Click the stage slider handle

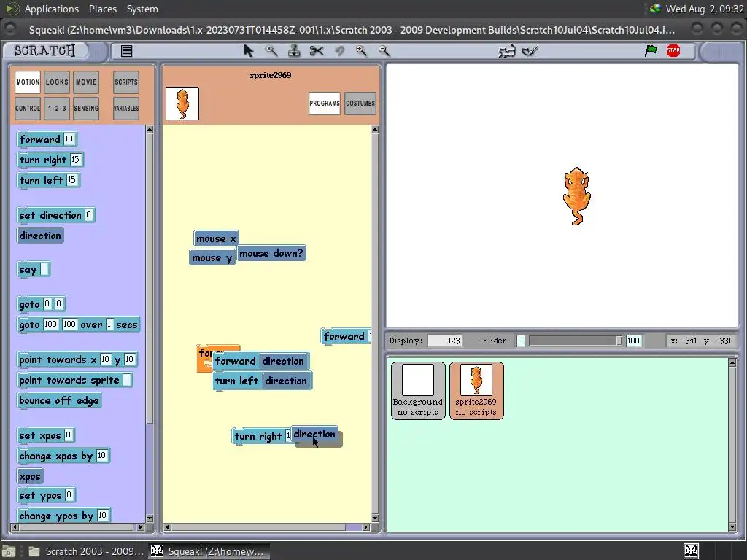(x=619, y=341)
